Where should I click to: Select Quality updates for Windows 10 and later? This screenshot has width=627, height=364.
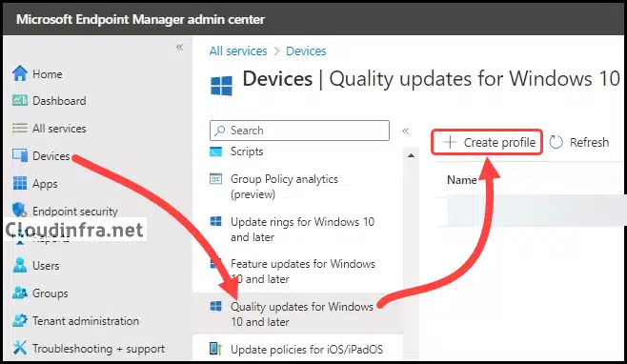point(302,314)
